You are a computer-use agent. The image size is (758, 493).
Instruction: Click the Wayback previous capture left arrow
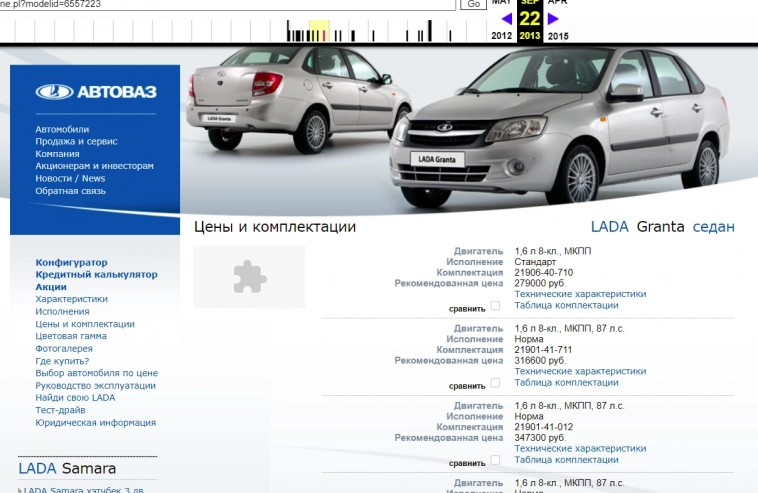(507, 18)
